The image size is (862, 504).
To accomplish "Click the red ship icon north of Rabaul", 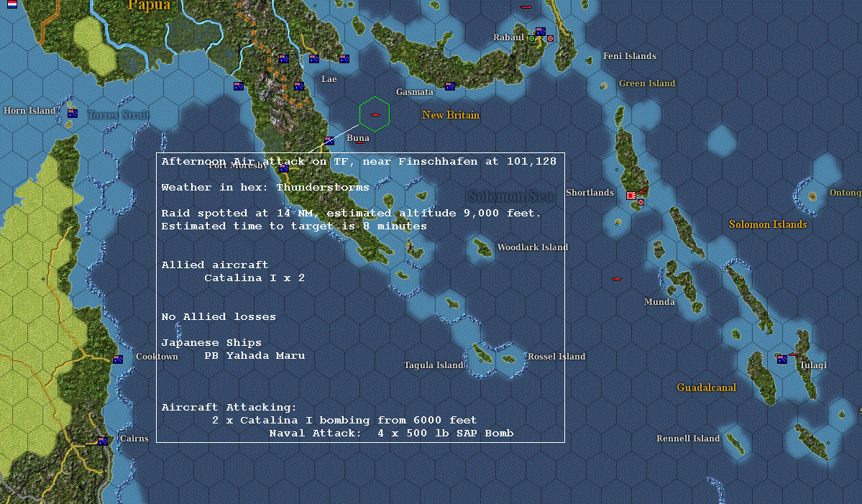I will (526, 7).
